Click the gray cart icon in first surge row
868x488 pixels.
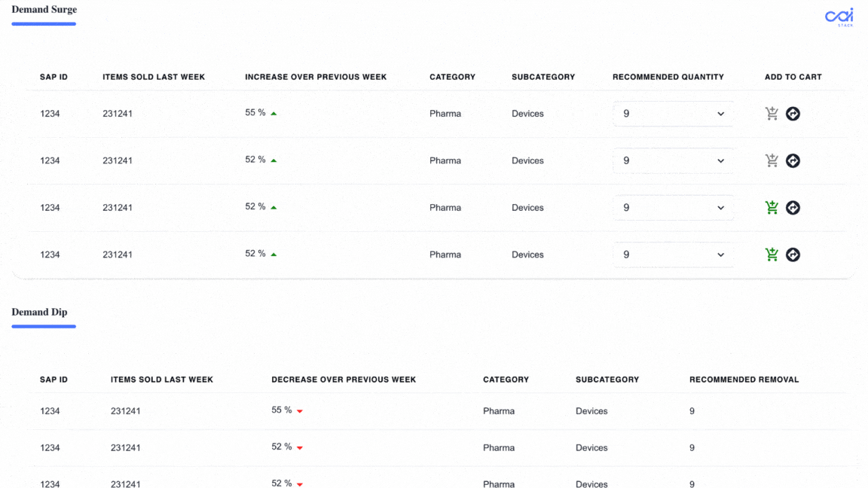point(772,114)
